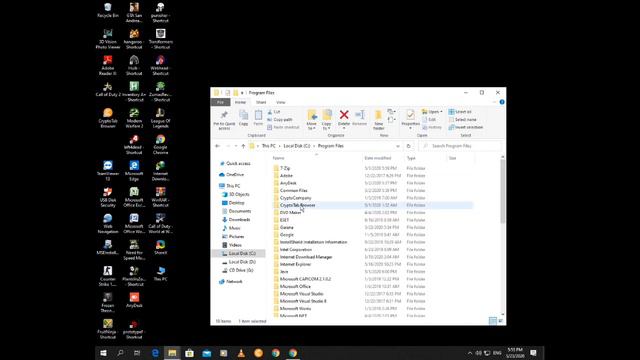
Task: Click Edit in the Open group
Action: point(429,120)
